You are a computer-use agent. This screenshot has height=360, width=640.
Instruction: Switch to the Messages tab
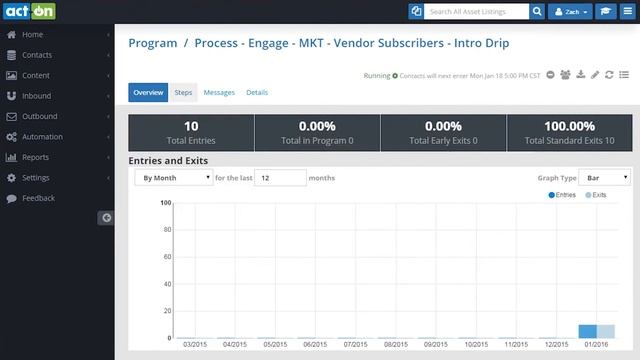coord(219,93)
